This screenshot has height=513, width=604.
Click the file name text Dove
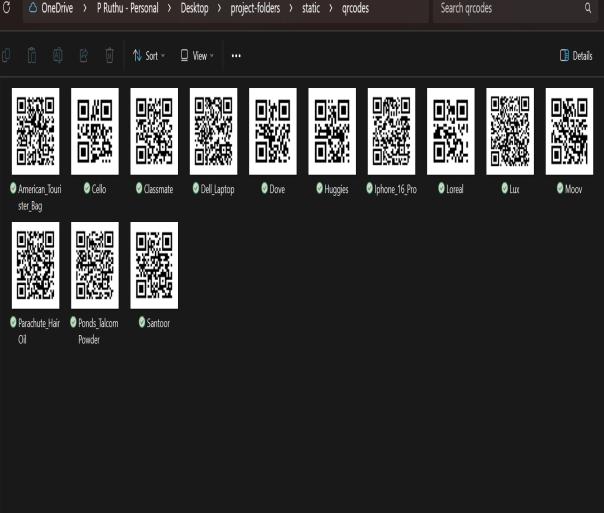click(277, 189)
